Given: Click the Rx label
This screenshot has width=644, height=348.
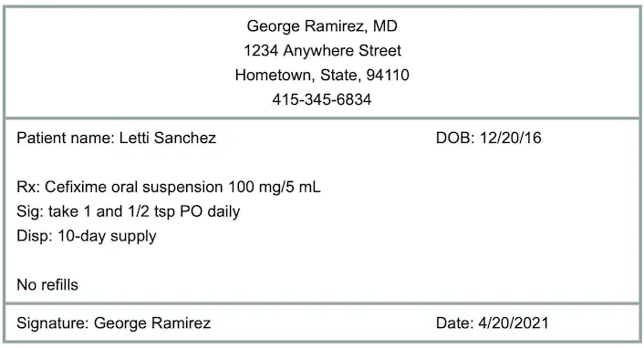Looking at the screenshot, I should coord(28,187).
